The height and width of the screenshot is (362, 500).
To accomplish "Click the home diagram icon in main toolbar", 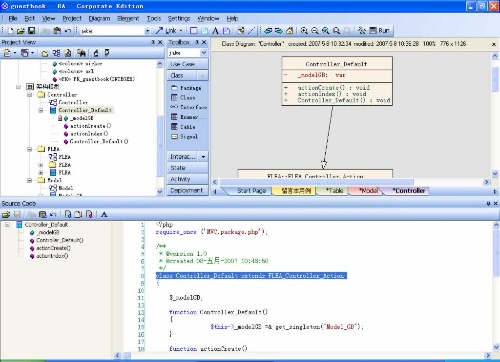I will (x=290, y=31).
